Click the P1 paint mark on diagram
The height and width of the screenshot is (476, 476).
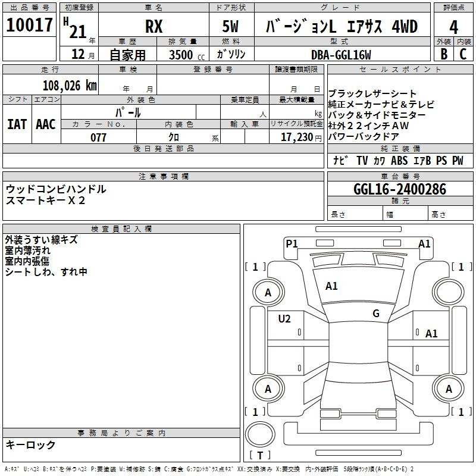[292, 243]
